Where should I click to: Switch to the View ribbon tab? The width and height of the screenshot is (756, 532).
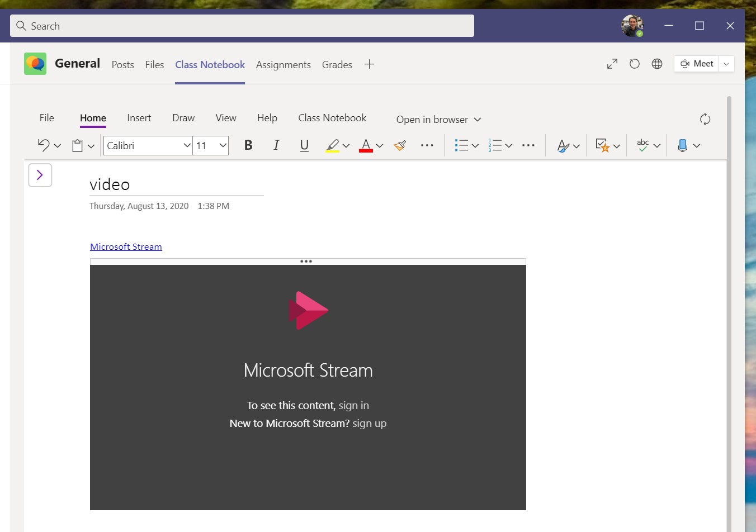pos(226,118)
